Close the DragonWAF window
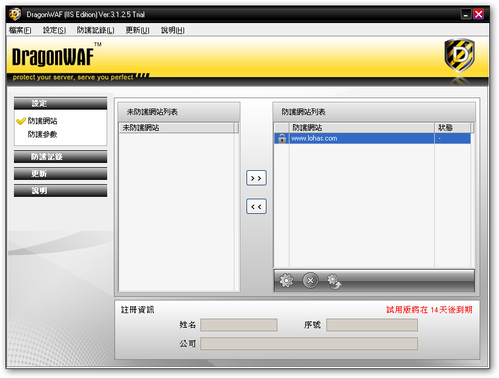499x378 pixels. [x=479, y=14]
